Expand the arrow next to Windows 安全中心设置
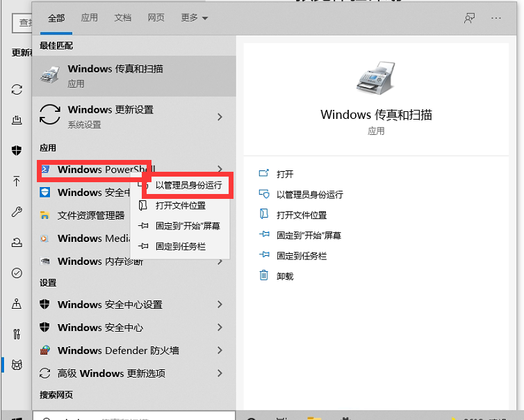 coord(220,305)
